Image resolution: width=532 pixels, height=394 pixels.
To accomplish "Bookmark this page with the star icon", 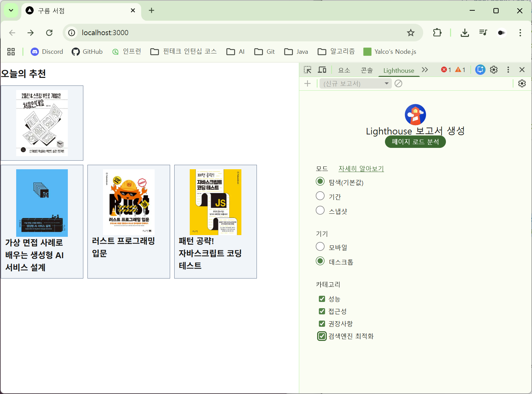I will point(410,33).
